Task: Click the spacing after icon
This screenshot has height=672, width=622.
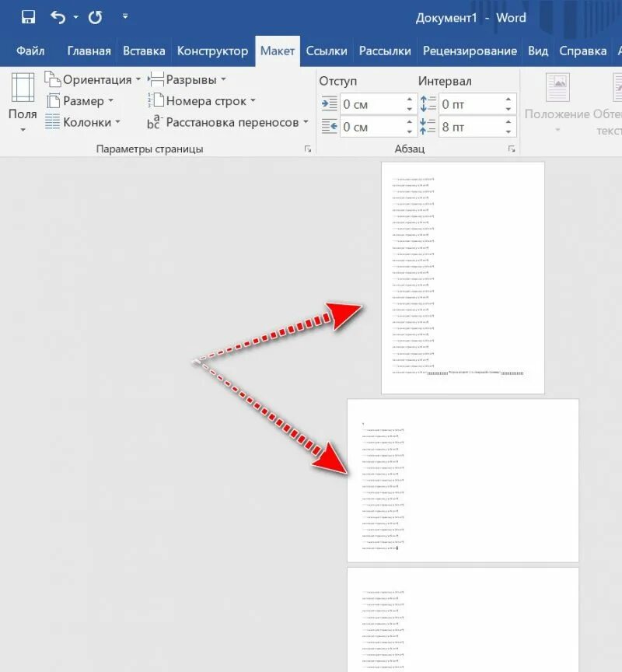Action: point(428,127)
